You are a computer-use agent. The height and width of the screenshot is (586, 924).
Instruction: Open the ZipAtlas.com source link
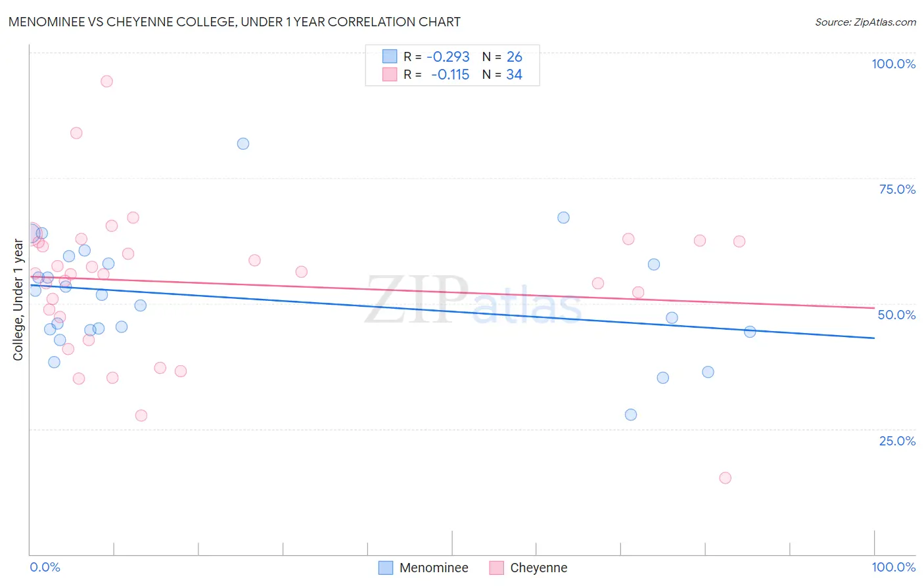pyautogui.click(x=866, y=22)
